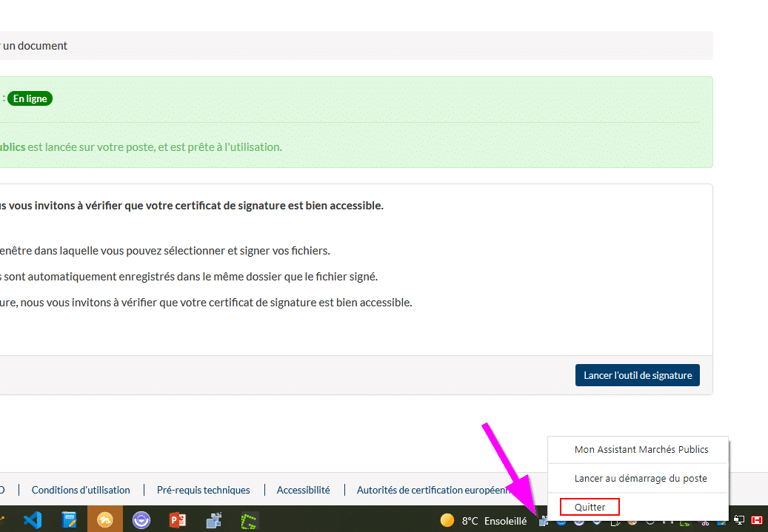The image size is (768, 532).
Task: Select Quitter in the tray menu
Action: click(590, 507)
